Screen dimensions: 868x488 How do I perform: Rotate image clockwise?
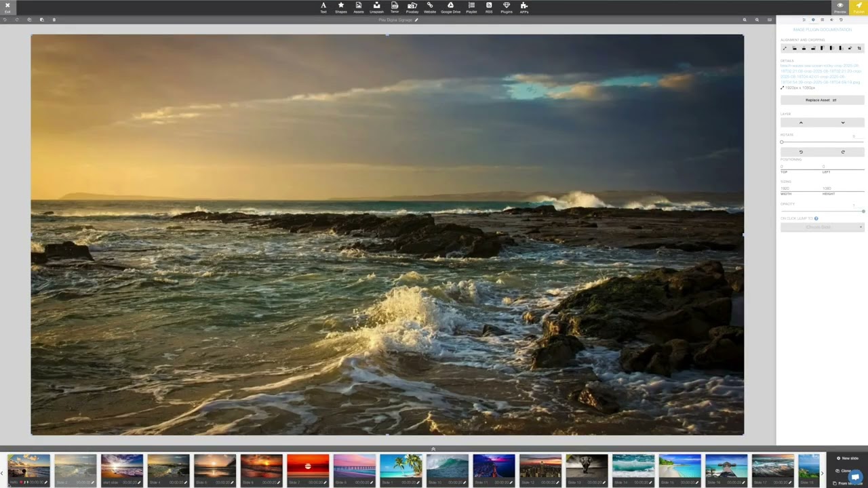coord(843,152)
